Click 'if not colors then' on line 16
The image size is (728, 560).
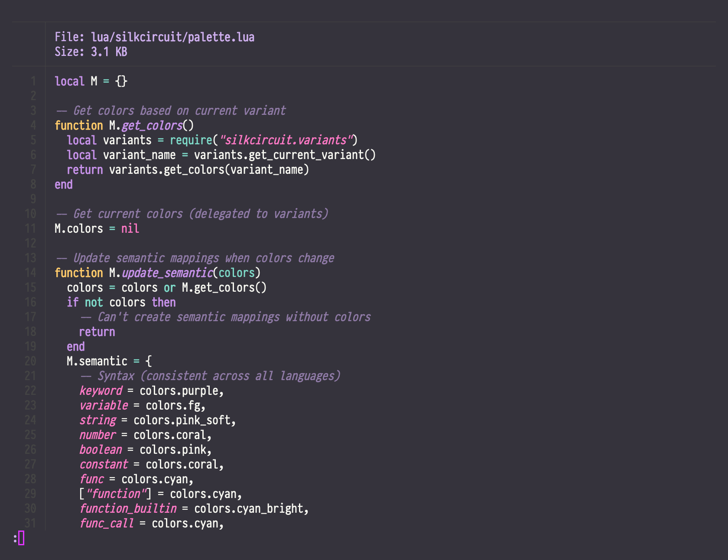[121, 303]
